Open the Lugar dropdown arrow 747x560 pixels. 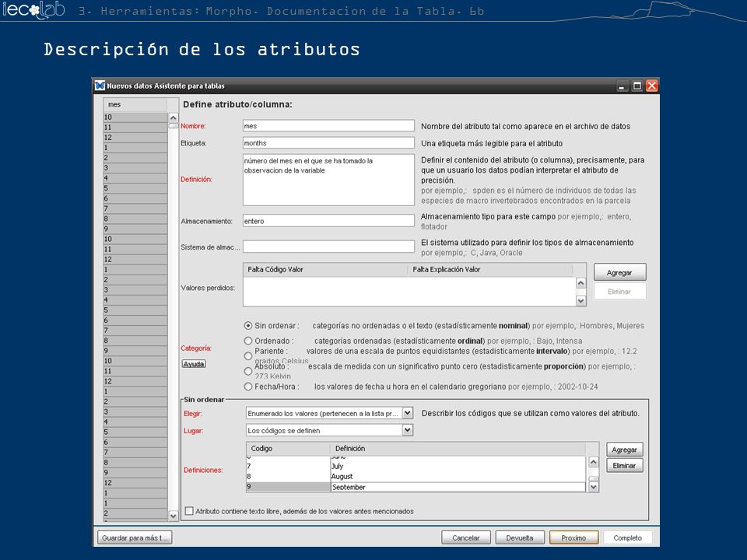(x=407, y=430)
